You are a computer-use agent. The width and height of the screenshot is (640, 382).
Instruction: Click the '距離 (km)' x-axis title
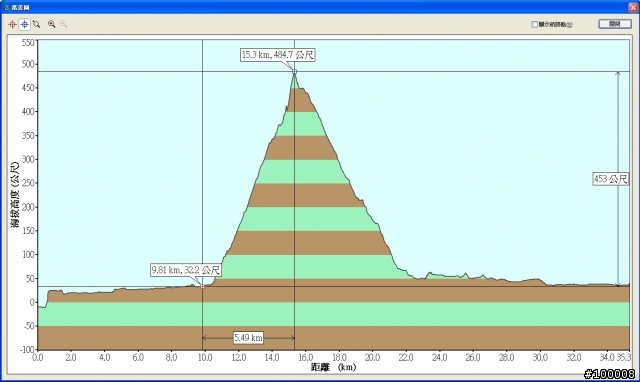click(333, 367)
